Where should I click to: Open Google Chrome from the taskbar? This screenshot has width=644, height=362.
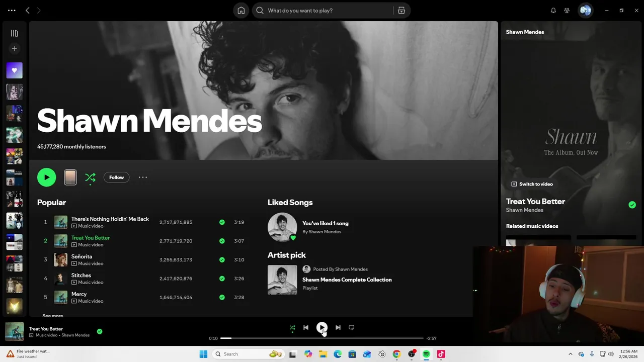point(396,354)
